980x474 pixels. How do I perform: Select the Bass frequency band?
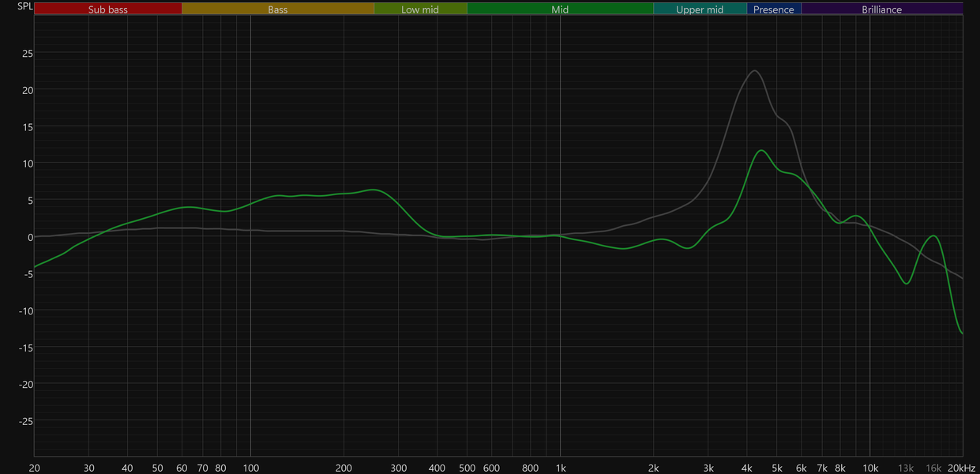click(x=278, y=9)
